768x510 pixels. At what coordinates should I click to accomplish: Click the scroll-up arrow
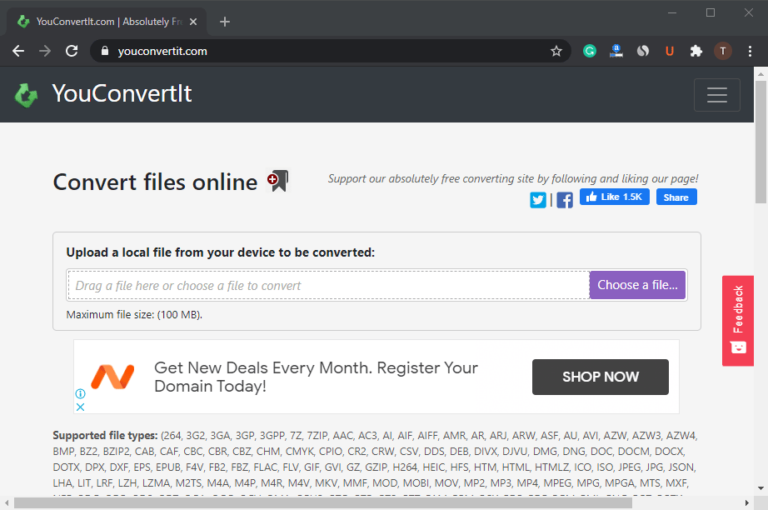click(x=760, y=74)
